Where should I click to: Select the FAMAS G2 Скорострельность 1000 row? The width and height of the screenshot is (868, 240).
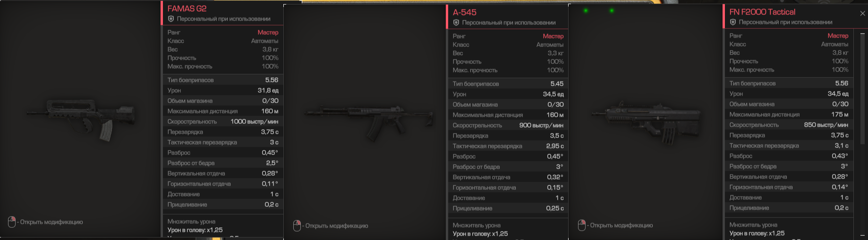click(222, 122)
